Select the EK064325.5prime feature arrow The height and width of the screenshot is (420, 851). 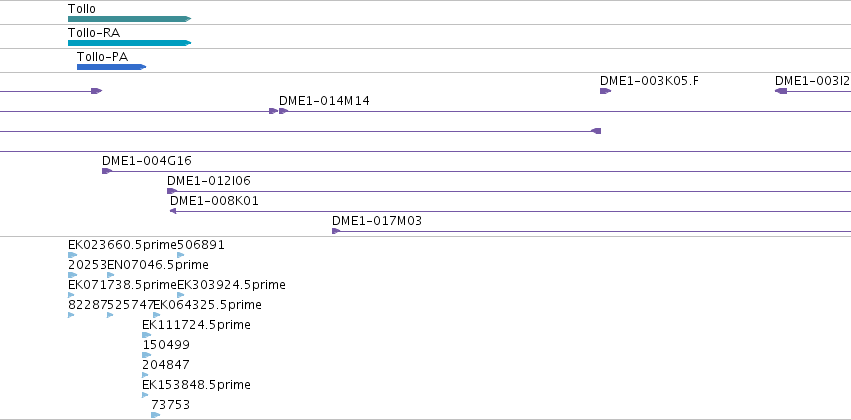click(x=157, y=315)
